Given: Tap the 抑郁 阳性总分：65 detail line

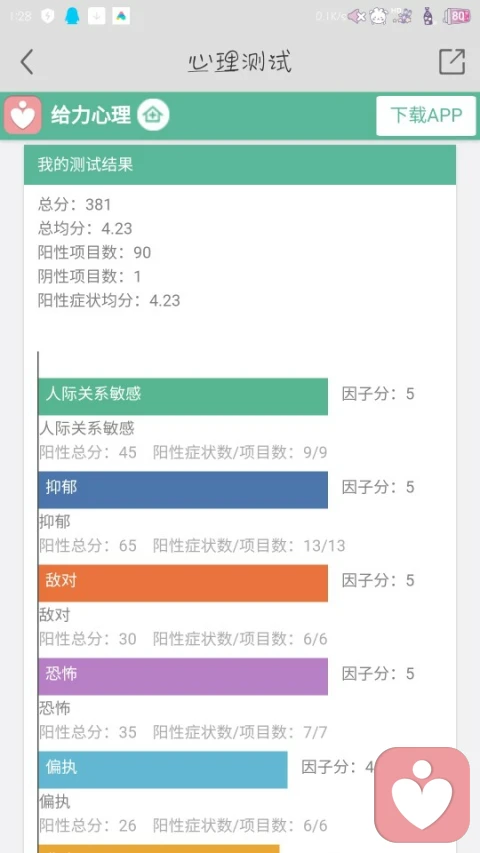Looking at the screenshot, I should pyautogui.click(x=88, y=546).
